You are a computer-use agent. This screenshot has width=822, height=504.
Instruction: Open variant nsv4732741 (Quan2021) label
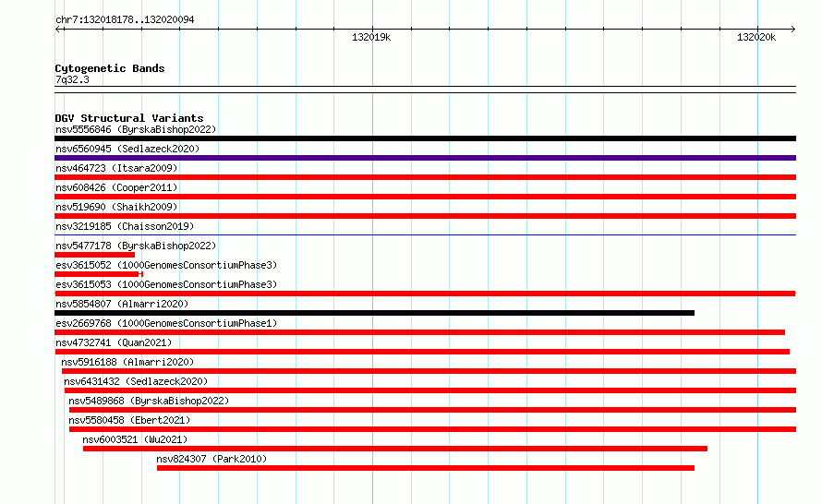[114, 342]
